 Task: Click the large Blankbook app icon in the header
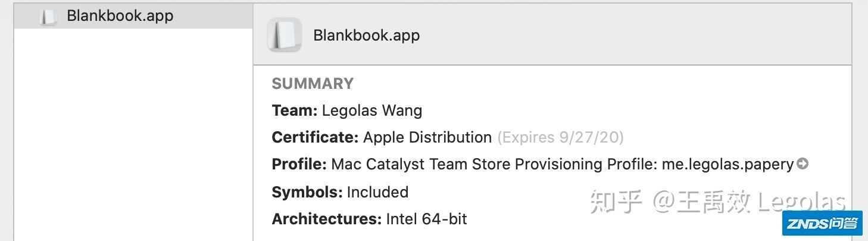point(284,35)
